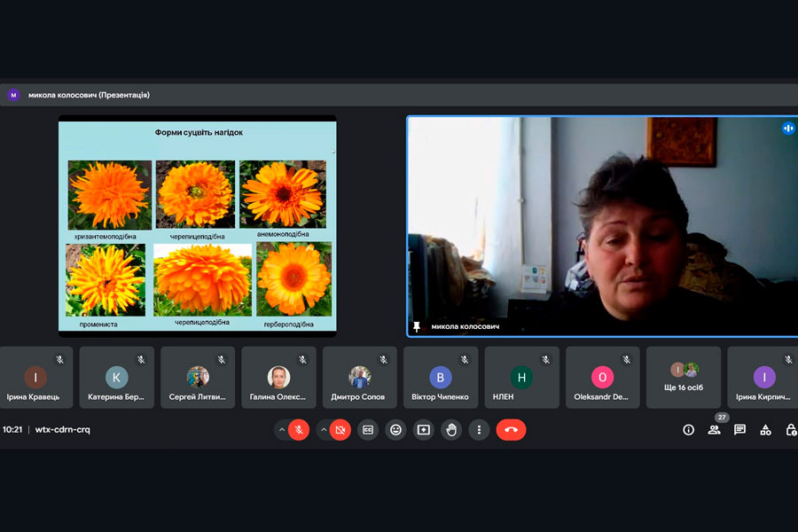Select Віктор Чипенко's participant tile
This screenshot has width=798, height=532.
441,377
